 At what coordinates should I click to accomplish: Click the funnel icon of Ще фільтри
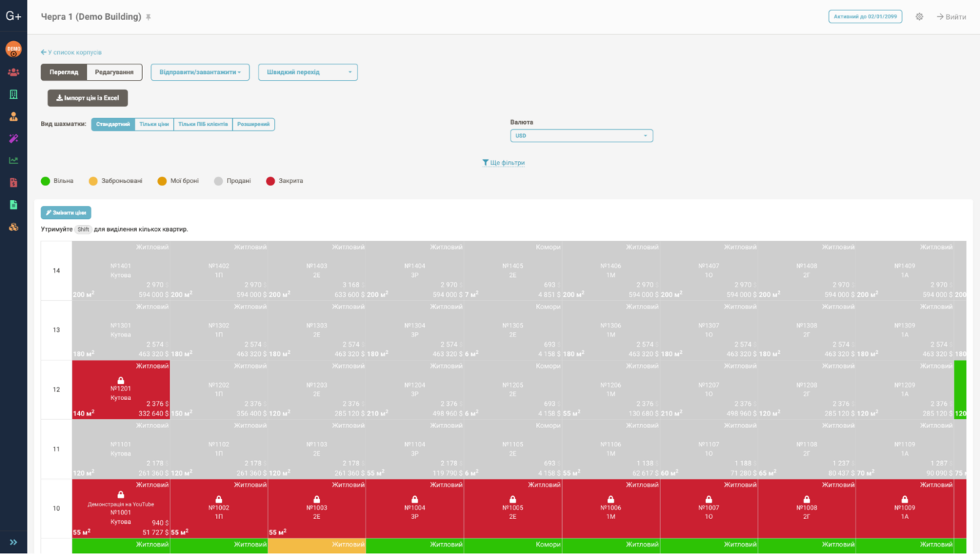[x=485, y=163]
